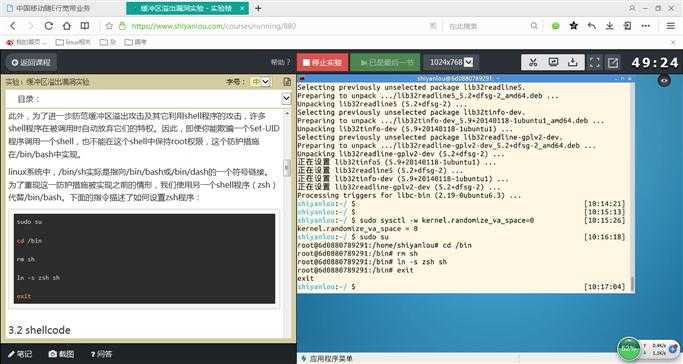Open the 1024x768 resolution dropdown
Screen dimensions: 683x364
(x=451, y=62)
